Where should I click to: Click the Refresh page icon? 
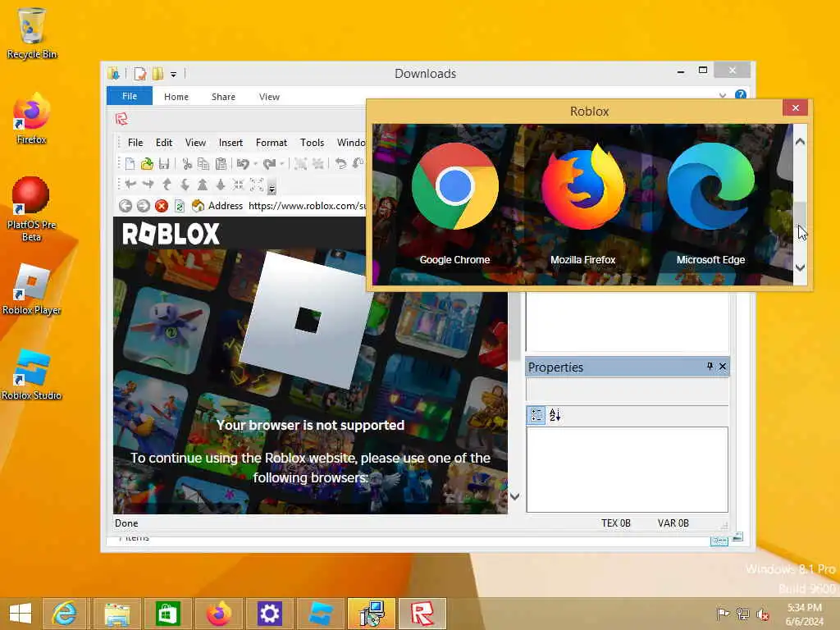click(180, 206)
